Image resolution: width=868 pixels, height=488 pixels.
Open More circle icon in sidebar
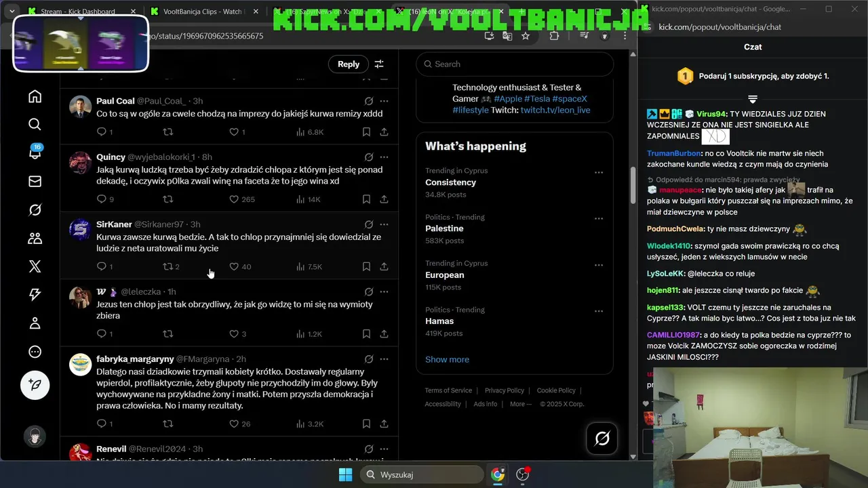point(35,352)
